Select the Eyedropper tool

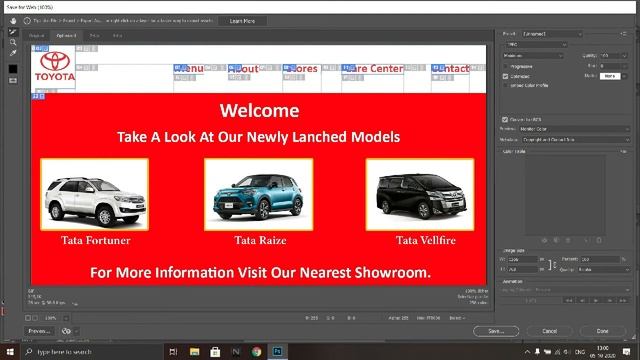point(13,53)
